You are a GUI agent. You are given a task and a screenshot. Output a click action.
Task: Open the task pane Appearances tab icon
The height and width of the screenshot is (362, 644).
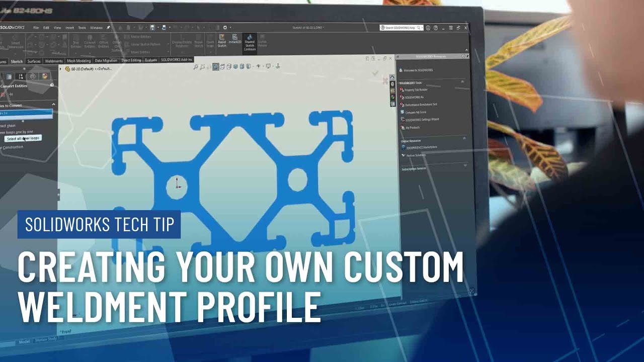[x=392, y=97]
